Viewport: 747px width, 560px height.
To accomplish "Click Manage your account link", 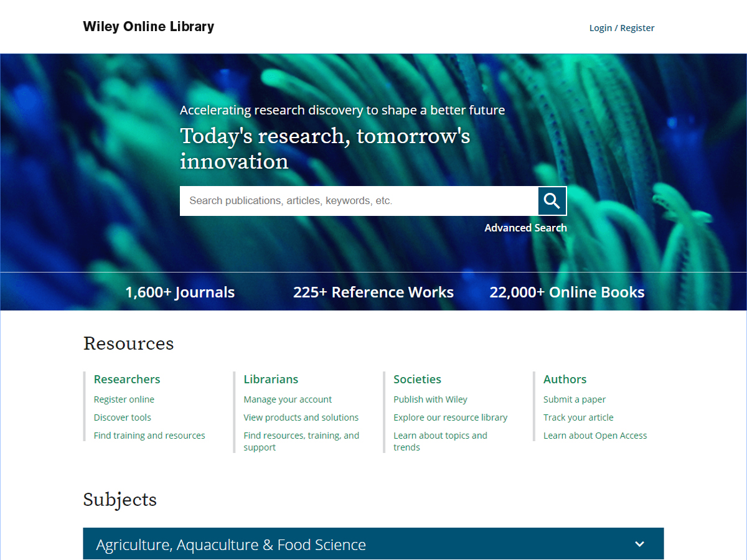I will click(x=288, y=399).
